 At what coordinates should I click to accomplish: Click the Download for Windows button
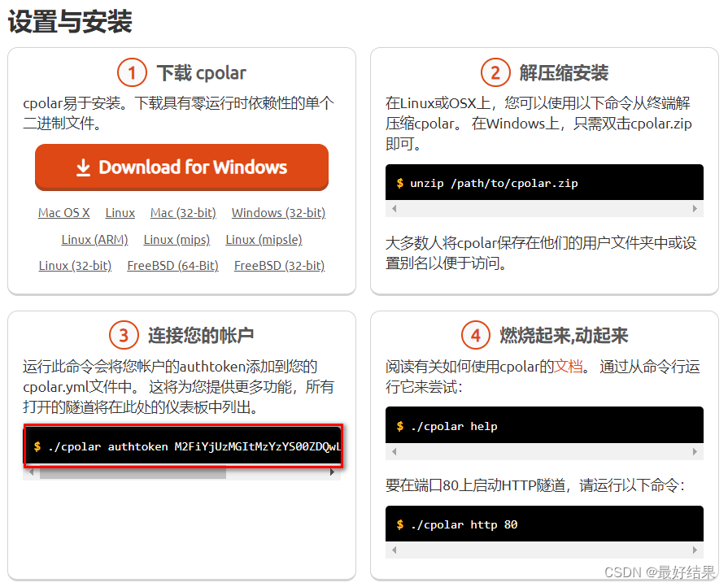coord(181,167)
